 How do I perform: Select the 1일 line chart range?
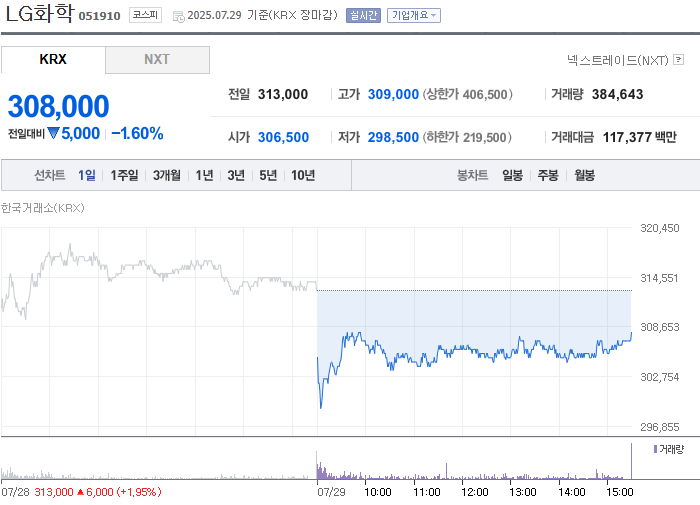87,175
